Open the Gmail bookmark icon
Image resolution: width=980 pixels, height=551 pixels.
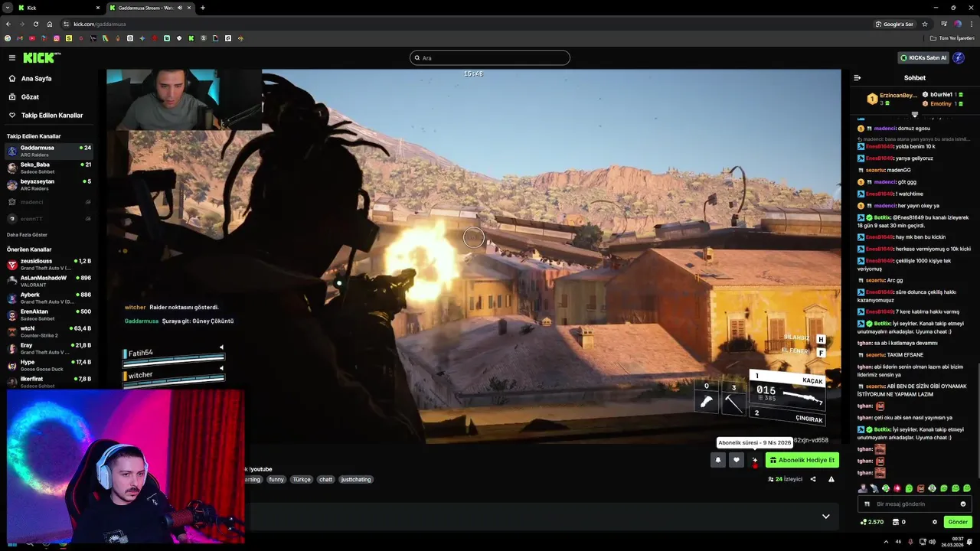(20, 38)
